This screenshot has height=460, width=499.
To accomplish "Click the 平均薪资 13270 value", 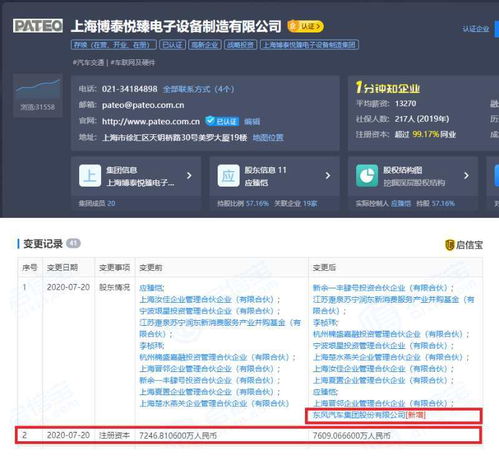I will (x=405, y=103).
